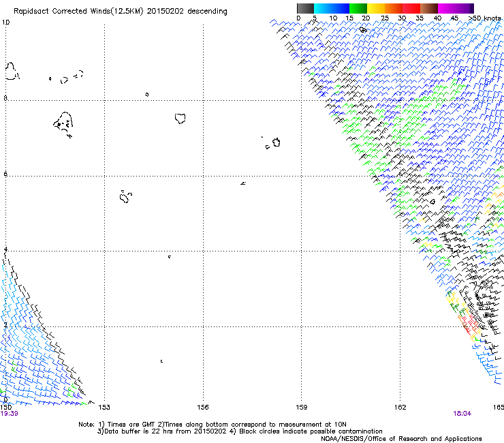Click the '25' label under the color scale
The image size is (504, 443).
pyautogui.click(x=385, y=18)
